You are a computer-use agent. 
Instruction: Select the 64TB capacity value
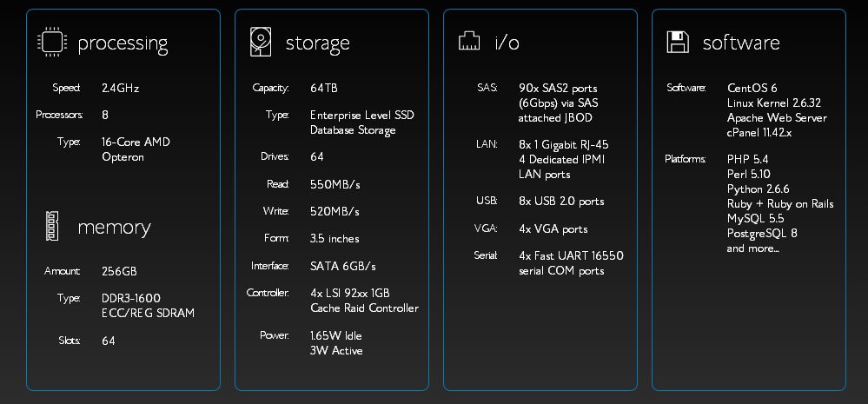pos(324,88)
